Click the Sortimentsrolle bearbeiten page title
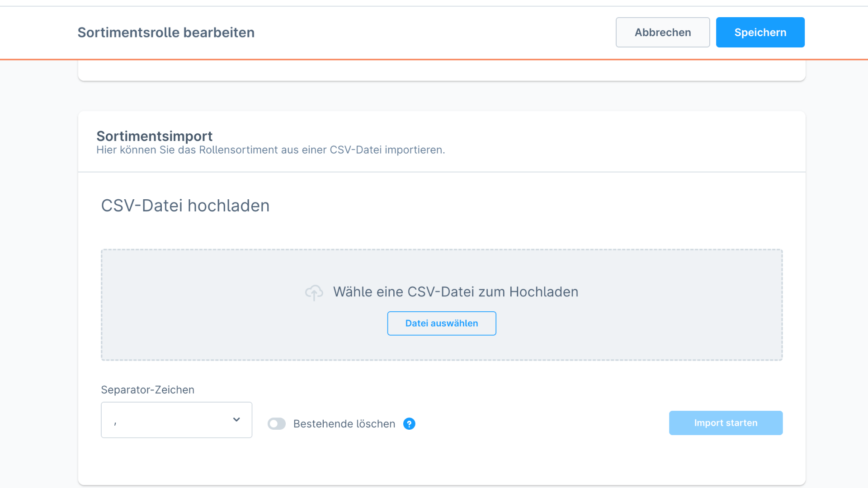868x488 pixels. [x=166, y=33]
